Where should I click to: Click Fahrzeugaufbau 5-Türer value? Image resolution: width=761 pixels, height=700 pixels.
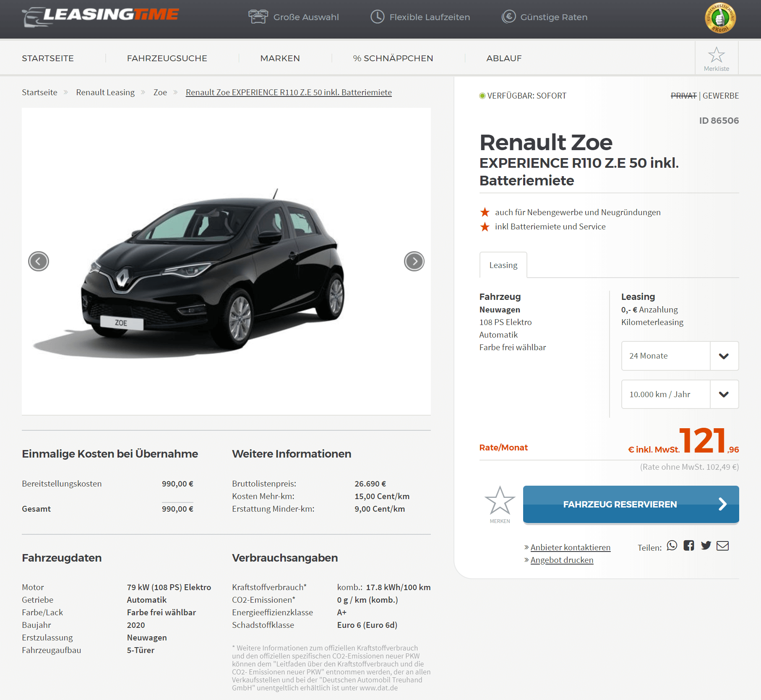[141, 650]
